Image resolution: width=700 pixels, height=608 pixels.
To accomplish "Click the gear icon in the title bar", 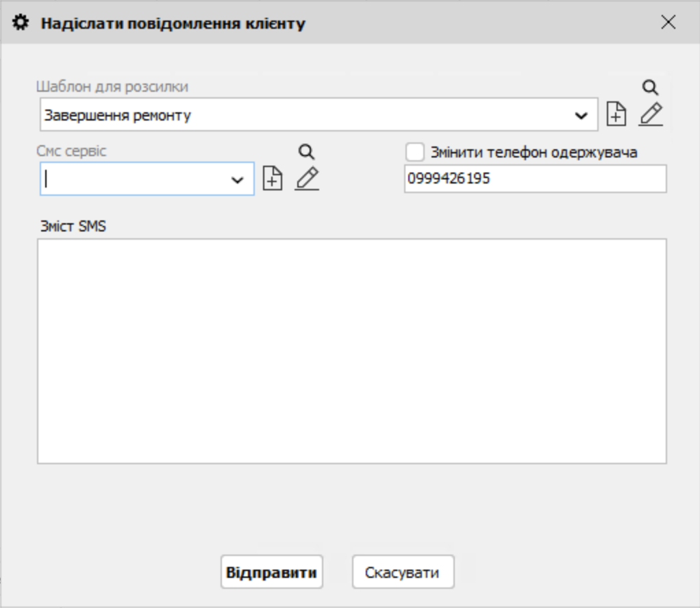I will [x=22, y=23].
